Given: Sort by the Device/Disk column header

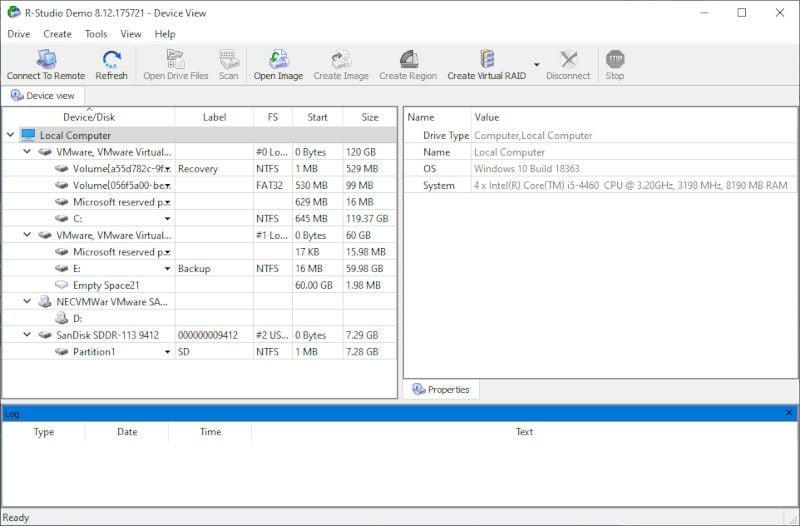Looking at the screenshot, I should click(89, 117).
